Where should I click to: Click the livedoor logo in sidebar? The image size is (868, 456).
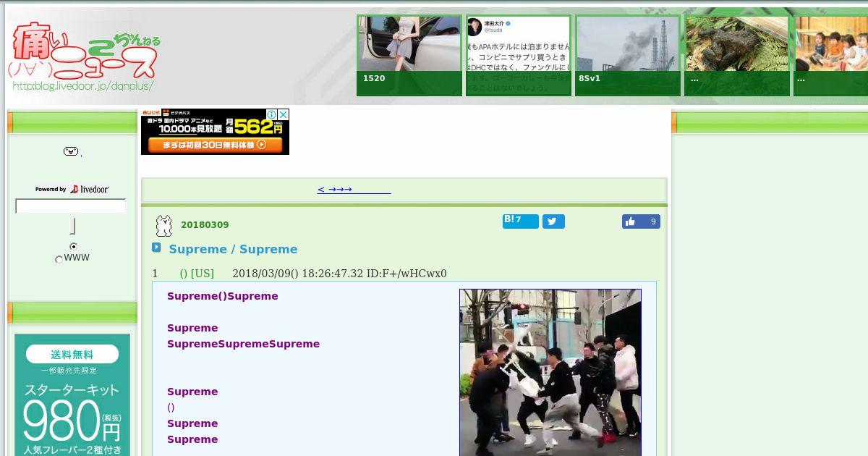pos(90,189)
